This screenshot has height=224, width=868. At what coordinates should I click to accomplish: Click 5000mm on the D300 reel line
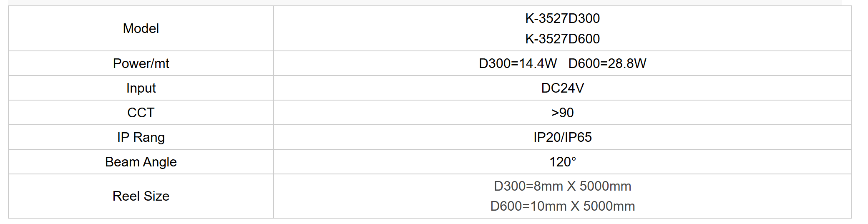(605, 186)
